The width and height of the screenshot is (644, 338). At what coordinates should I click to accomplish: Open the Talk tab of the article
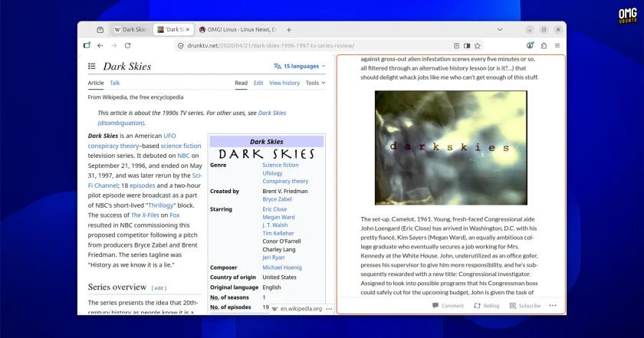click(114, 83)
